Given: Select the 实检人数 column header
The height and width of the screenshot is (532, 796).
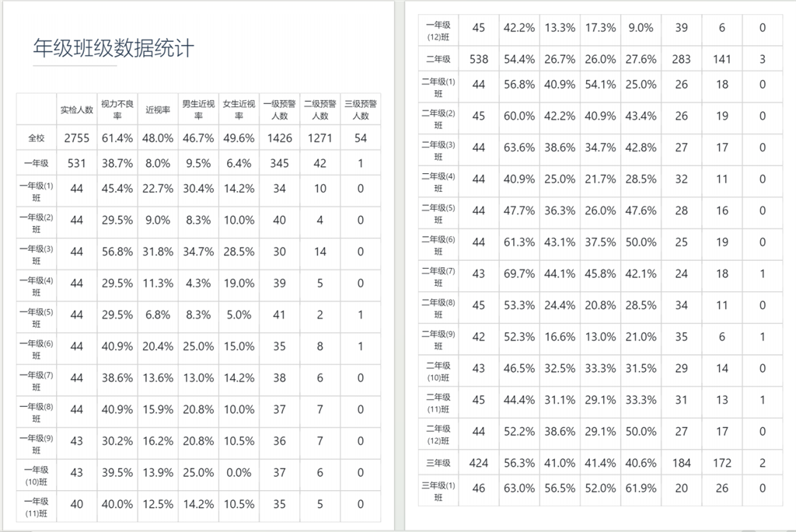Looking at the screenshot, I should [x=77, y=110].
